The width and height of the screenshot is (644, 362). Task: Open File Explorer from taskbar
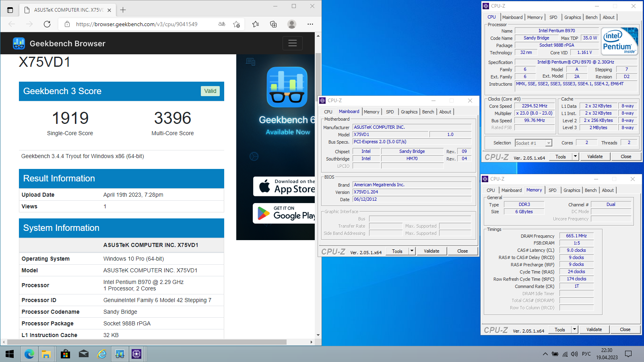pyautogui.click(x=46, y=354)
